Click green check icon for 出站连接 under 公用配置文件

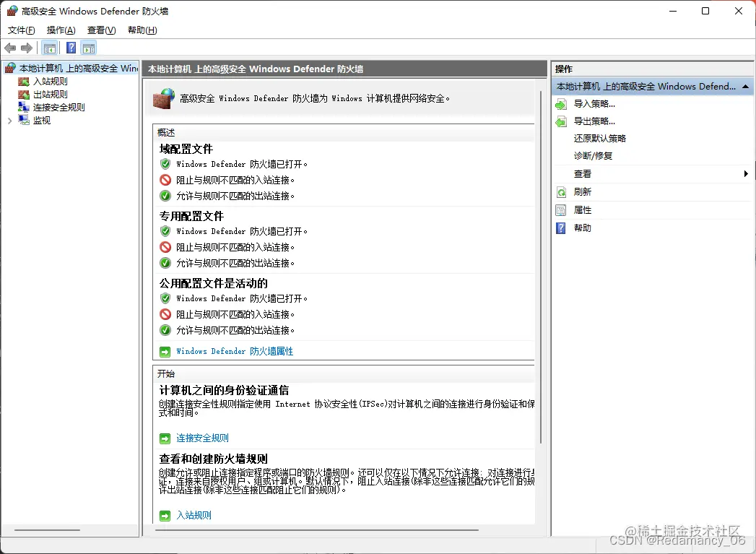pyautogui.click(x=165, y=330)
